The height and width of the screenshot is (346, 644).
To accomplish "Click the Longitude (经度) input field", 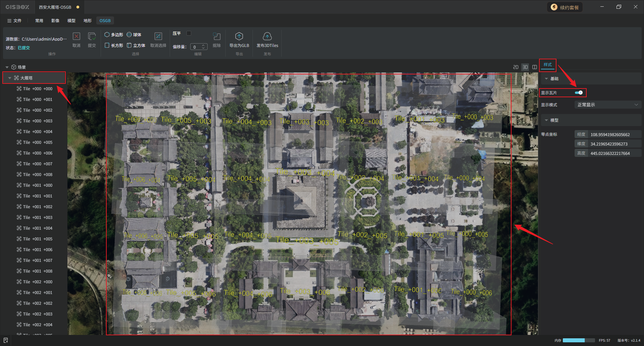I will point(614,134).
